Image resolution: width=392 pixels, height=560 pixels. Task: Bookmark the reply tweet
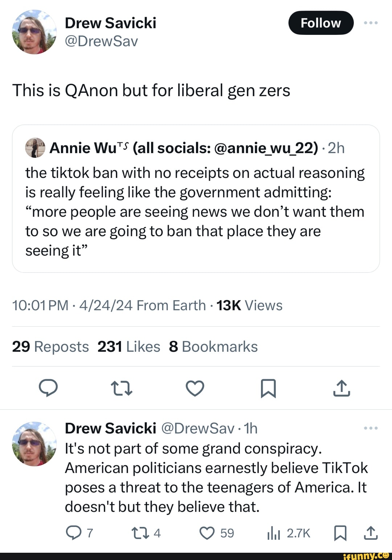pos(340,533)
